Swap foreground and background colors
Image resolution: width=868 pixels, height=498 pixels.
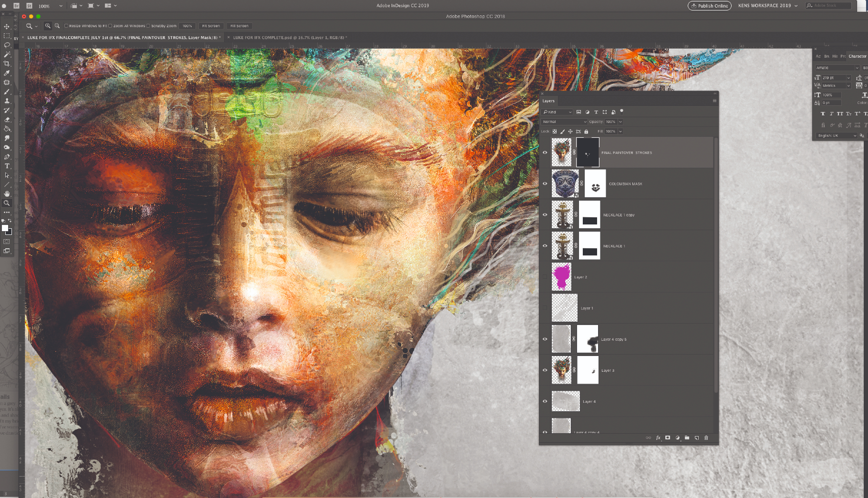coord(10,221)
